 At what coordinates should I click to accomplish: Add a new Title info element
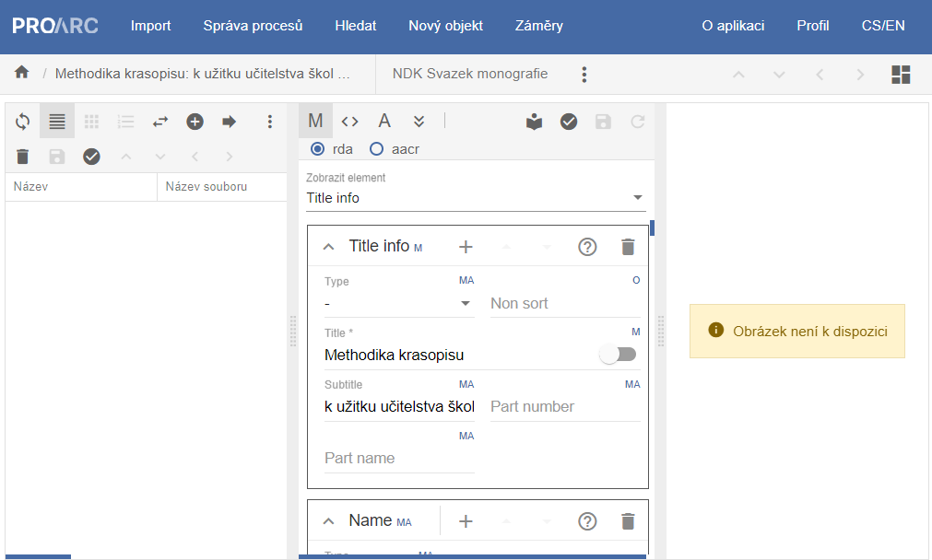(466, 247)
